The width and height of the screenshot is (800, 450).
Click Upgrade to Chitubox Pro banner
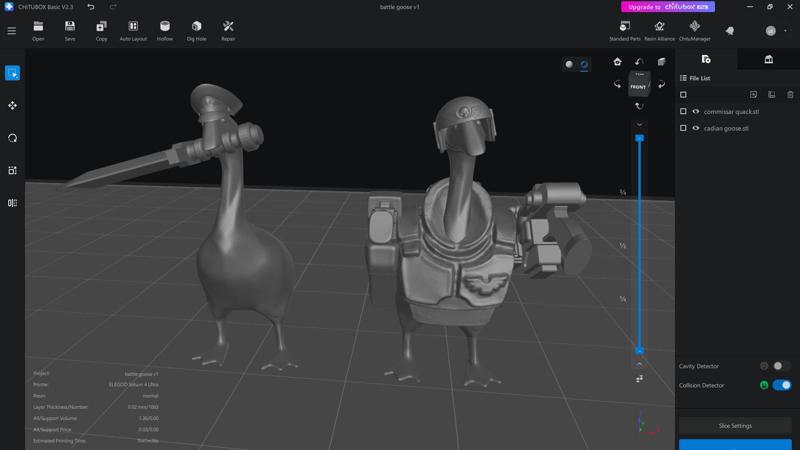(x=667, y=7)
